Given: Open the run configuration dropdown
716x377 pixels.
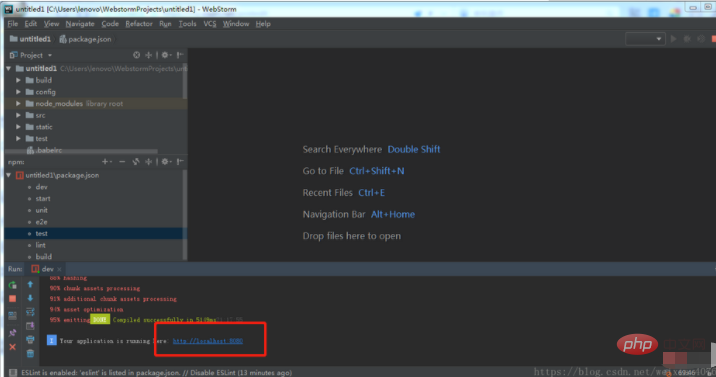Looking at the screenshot, I should click(x=645, y=39).
